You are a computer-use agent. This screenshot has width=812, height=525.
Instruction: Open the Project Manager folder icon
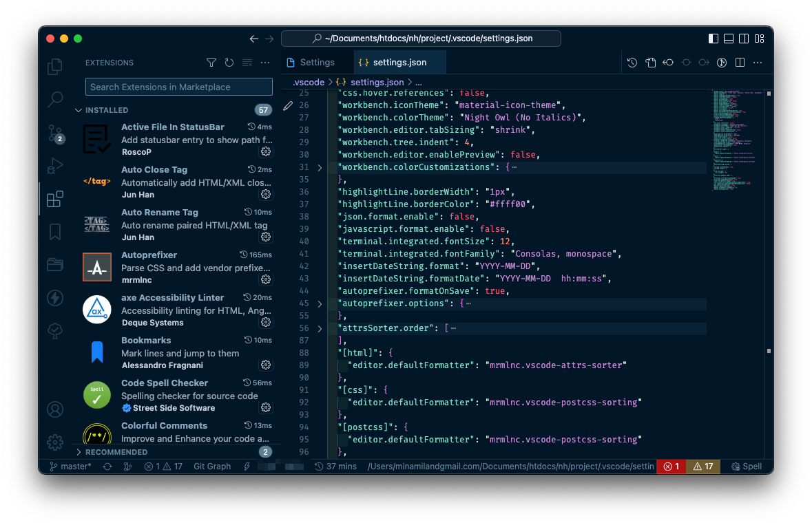pos(55,264)
